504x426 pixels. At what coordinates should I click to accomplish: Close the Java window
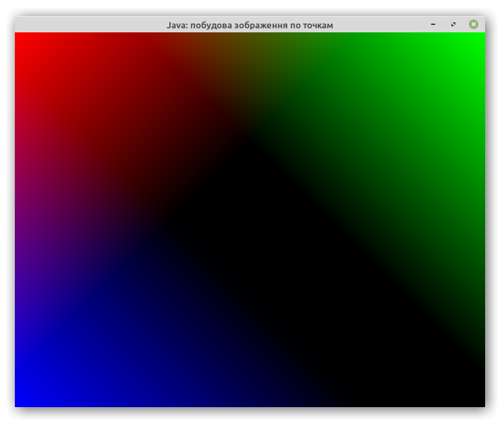click(x=473, y=24)
